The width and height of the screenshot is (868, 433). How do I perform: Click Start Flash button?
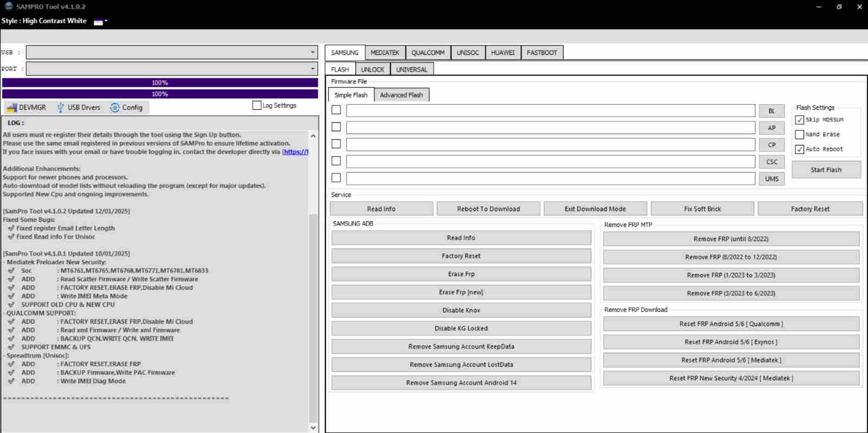tap(826, 170)
